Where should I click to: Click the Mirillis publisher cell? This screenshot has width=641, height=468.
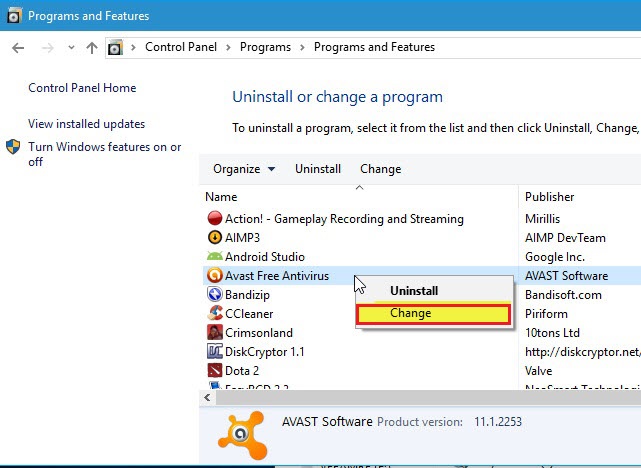point(542,219)
